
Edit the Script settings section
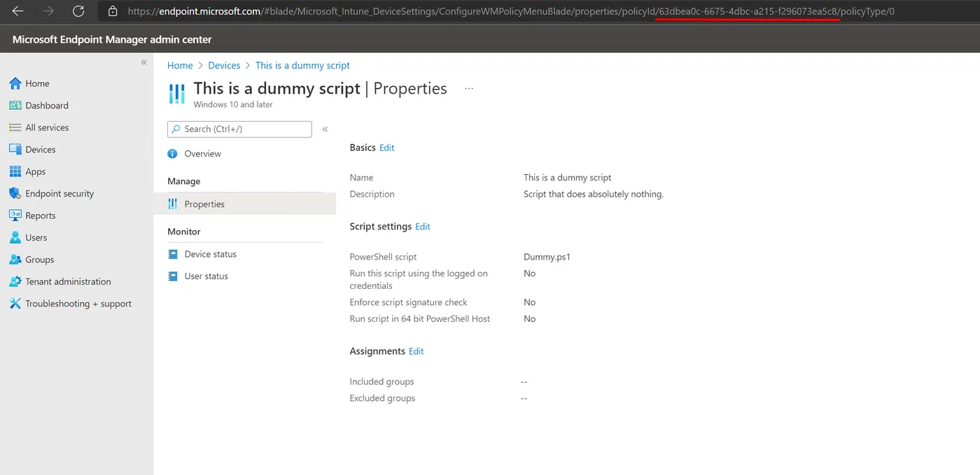pyautogui.click(x=423, y=227)
